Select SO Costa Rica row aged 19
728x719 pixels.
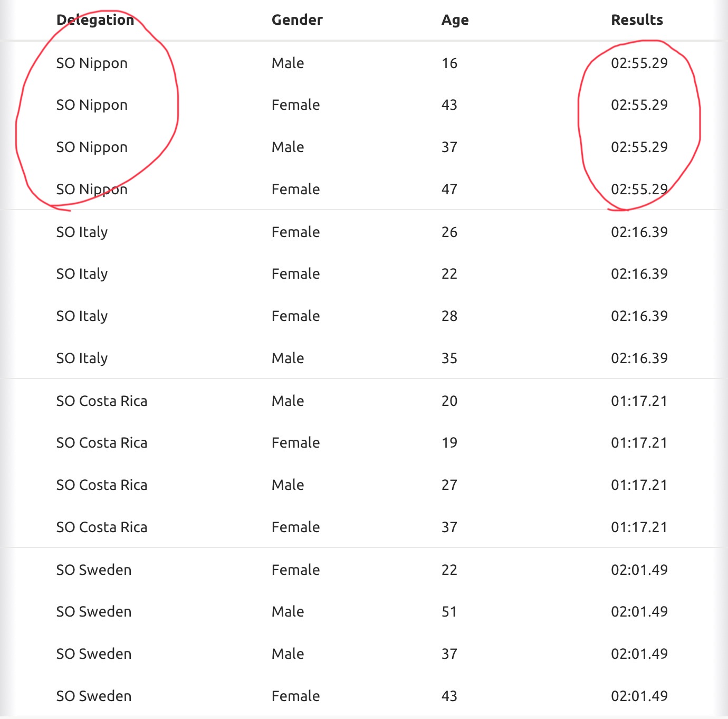click(364, 442)
